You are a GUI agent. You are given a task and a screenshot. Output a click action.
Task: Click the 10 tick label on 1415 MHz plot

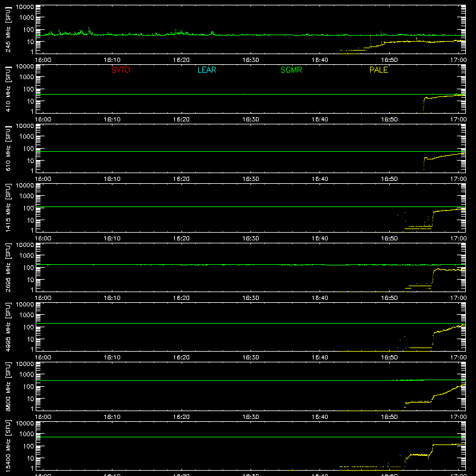pos(30,220)
